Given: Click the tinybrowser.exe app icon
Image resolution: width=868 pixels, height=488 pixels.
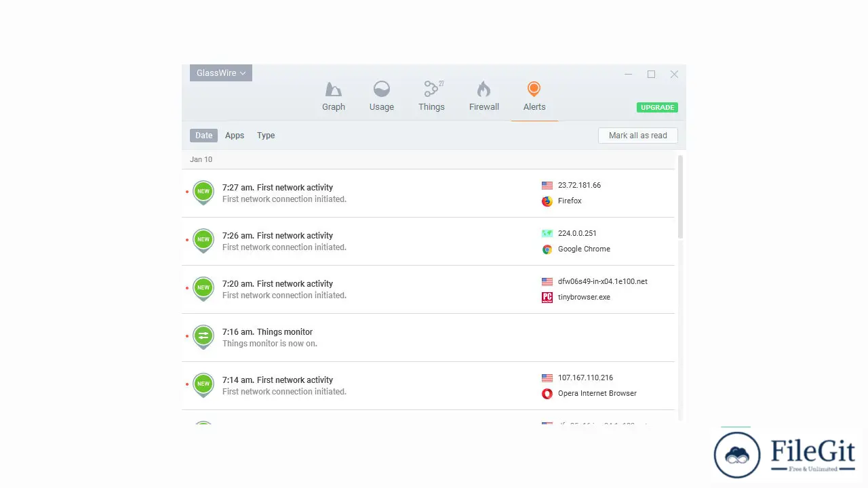Looking at the screenshot, I should (547, 298).
